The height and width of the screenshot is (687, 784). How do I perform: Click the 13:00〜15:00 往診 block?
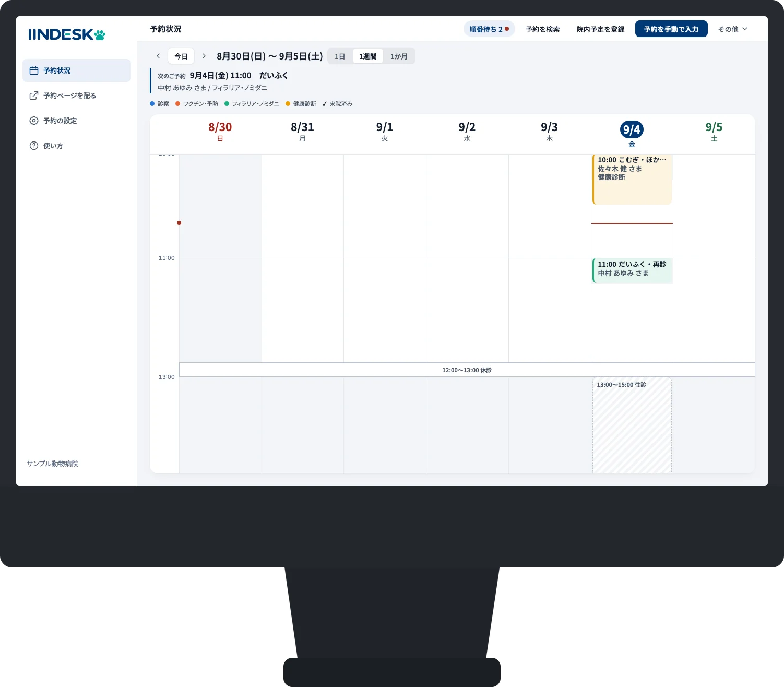pos(632,425)
